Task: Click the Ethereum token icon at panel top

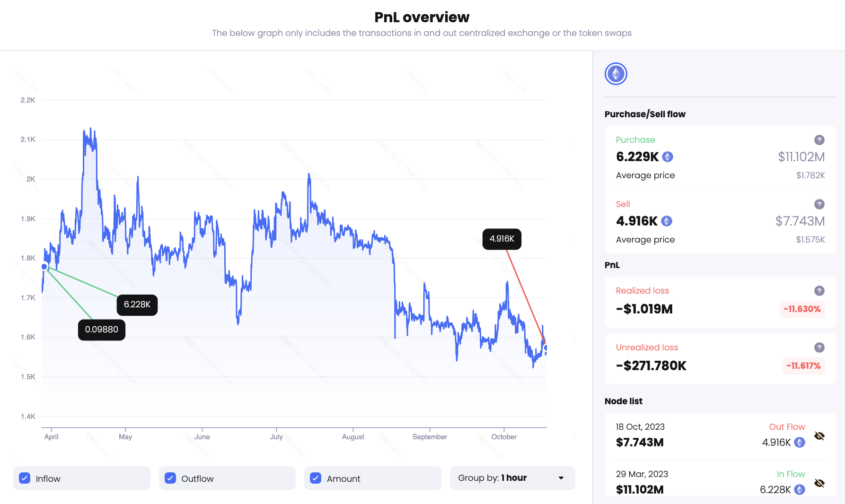Action: click(x=616, y=74)
